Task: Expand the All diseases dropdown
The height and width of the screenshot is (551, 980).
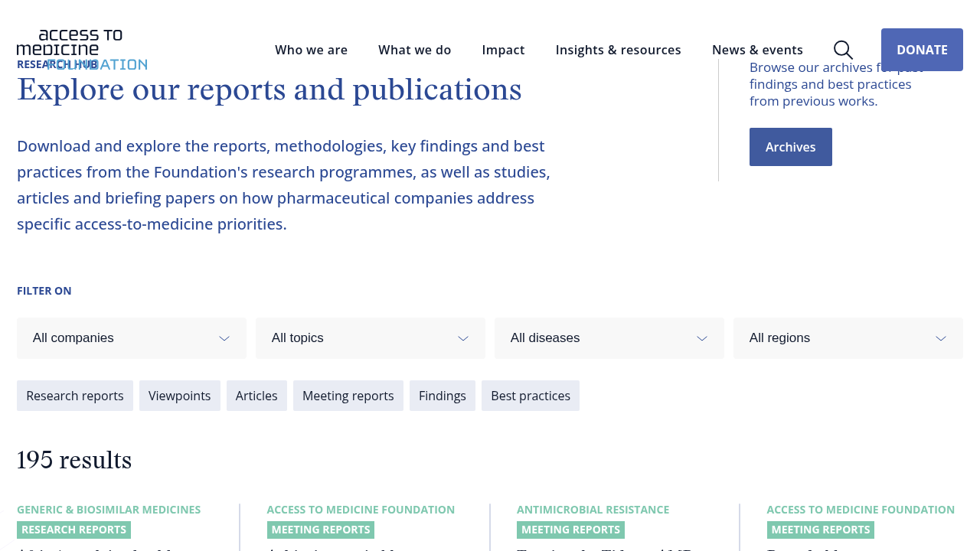Action: tap(609, 338)
